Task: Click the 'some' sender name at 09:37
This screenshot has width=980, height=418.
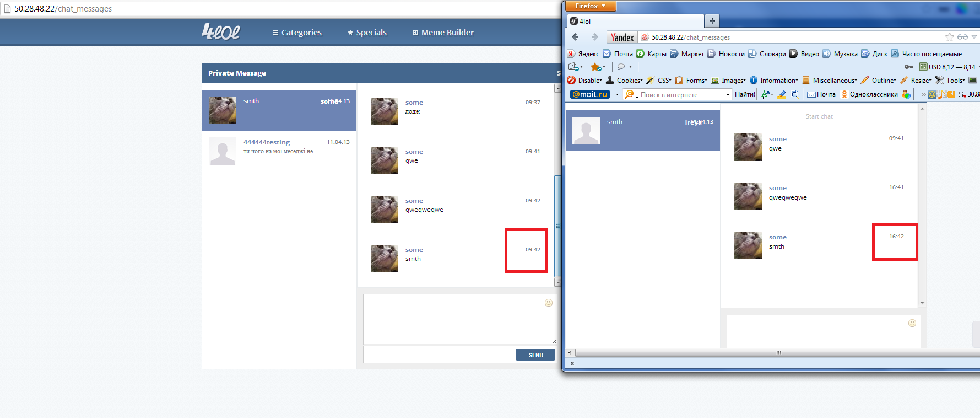Action: tap(414, 103)
